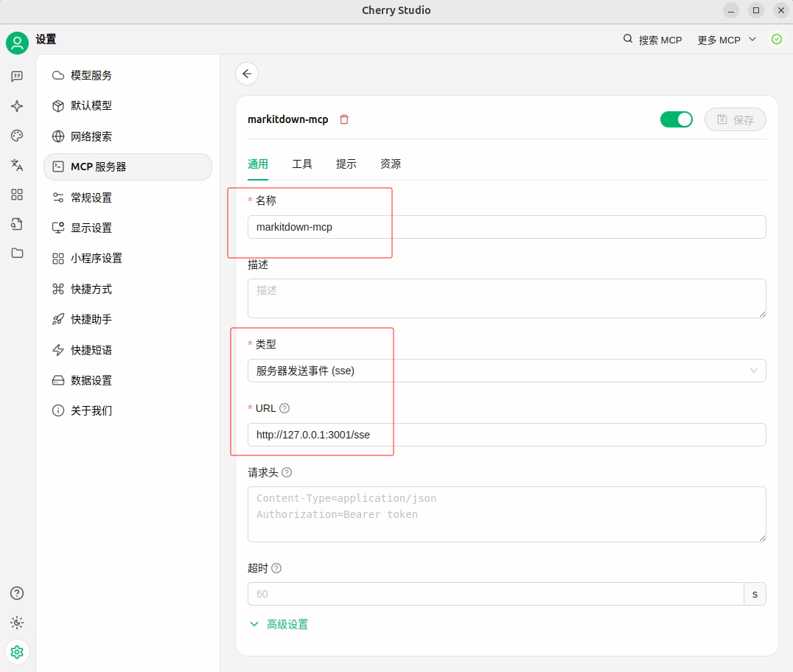
Task: Click the 搜索 MCP button
Action: [x=652, y=40]
